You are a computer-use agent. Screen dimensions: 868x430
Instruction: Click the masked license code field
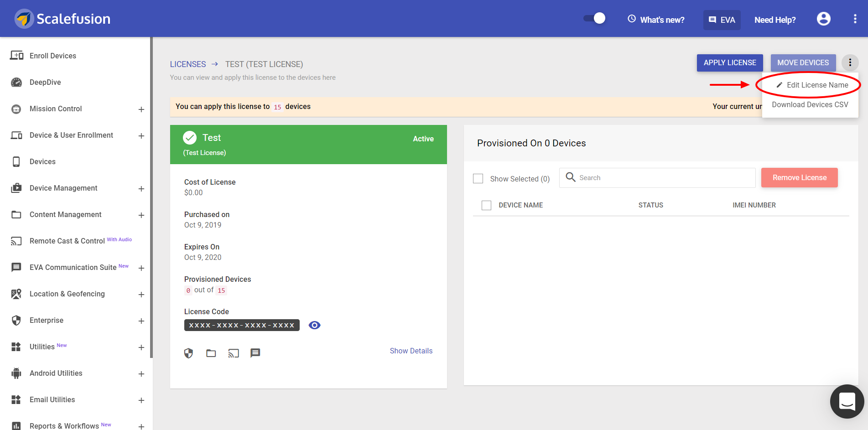pyautogui.click(x=242, y=325)
